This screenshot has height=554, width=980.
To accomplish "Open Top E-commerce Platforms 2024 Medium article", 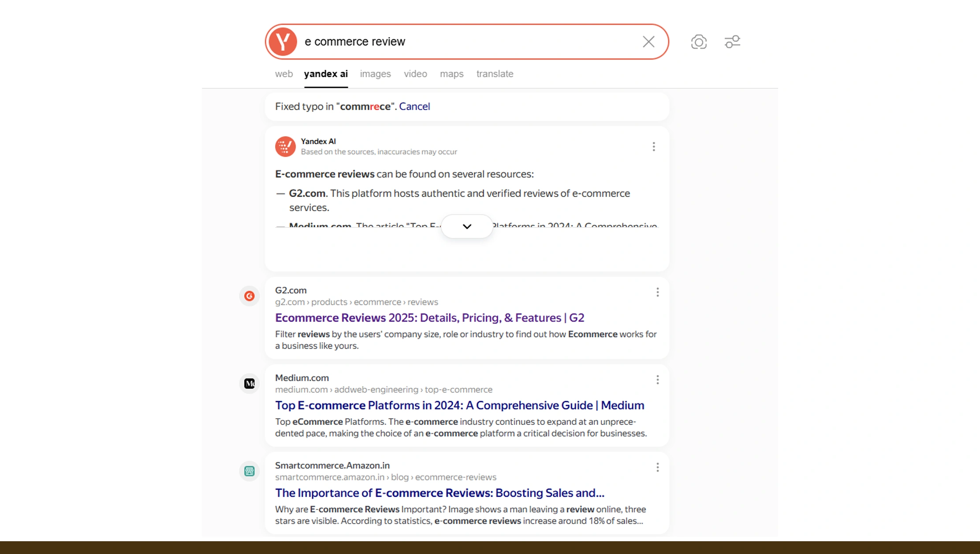I will point(459,405).
